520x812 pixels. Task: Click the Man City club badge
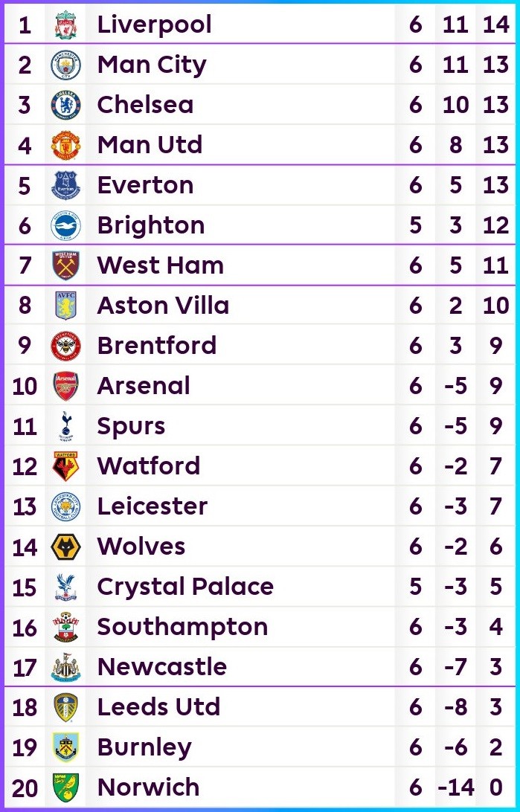pos(65,65)
